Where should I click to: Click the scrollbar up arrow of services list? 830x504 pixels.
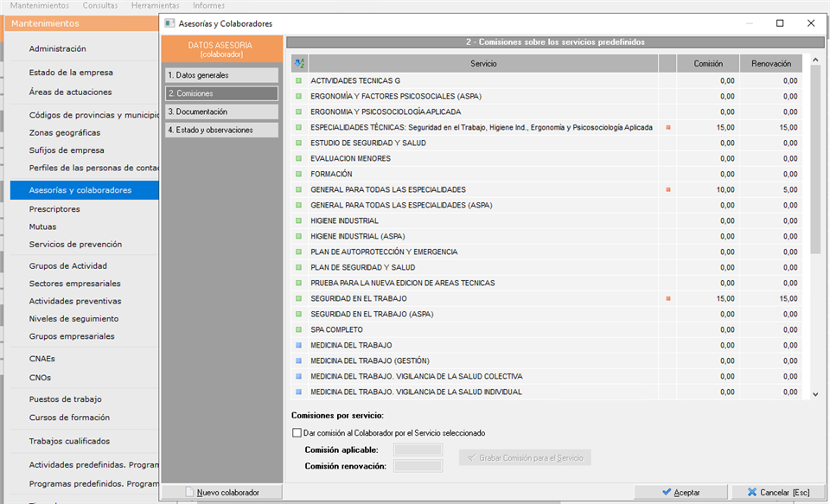(x=815, y=61)
